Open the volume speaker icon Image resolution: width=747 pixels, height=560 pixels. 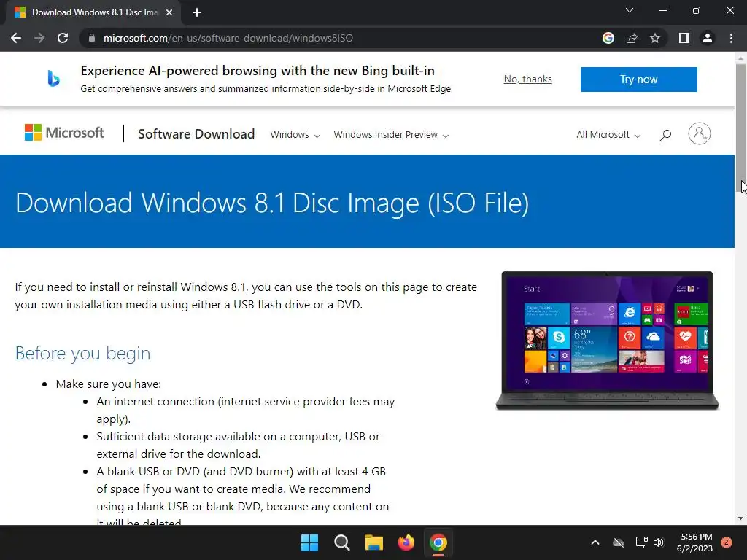point(659,542)
